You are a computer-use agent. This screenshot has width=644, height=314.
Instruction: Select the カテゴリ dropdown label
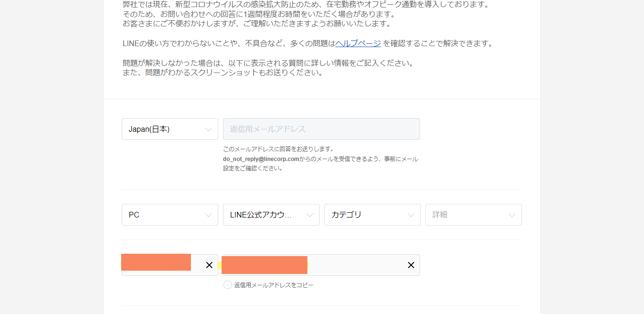click(347, 215)
